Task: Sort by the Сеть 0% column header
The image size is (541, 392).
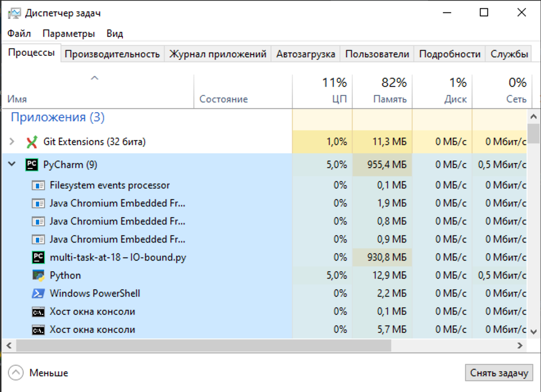Action: tap(502, 91)
